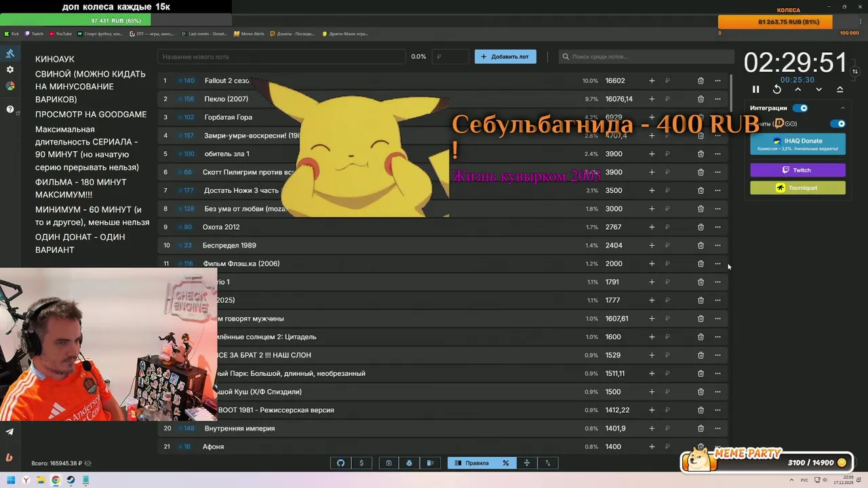Click the double-up timer arrow

840,89
